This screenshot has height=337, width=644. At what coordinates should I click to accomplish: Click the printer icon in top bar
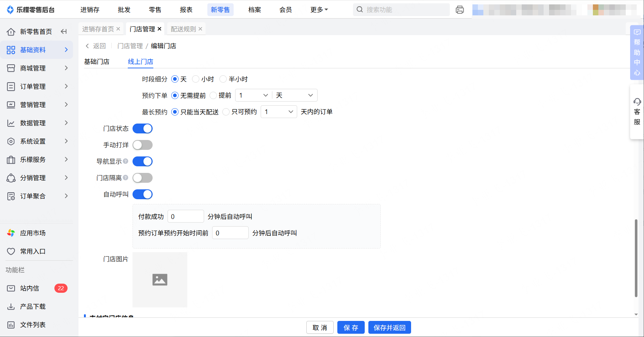(460, 10)
